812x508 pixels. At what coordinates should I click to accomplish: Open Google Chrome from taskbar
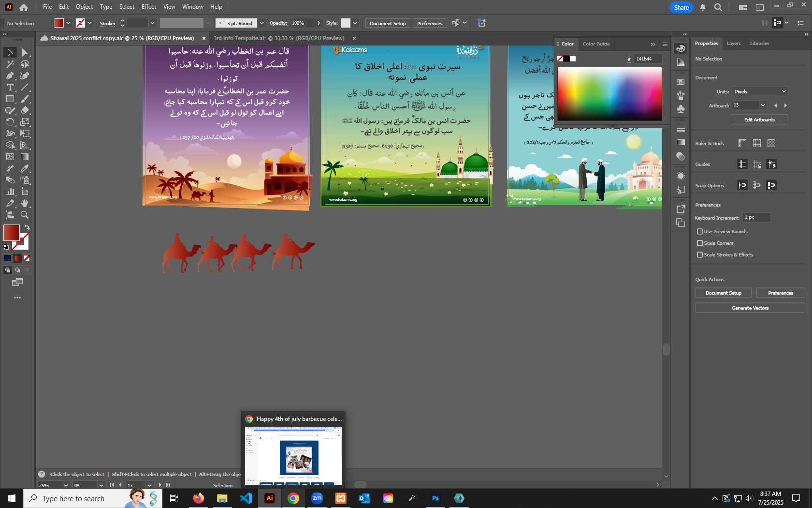click(293, 498)
